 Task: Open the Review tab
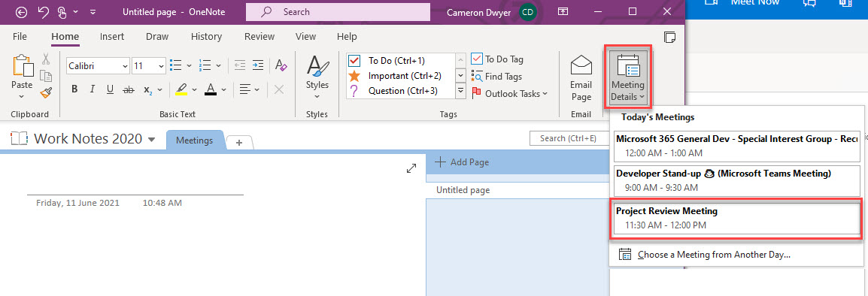(x=259, y=37)
